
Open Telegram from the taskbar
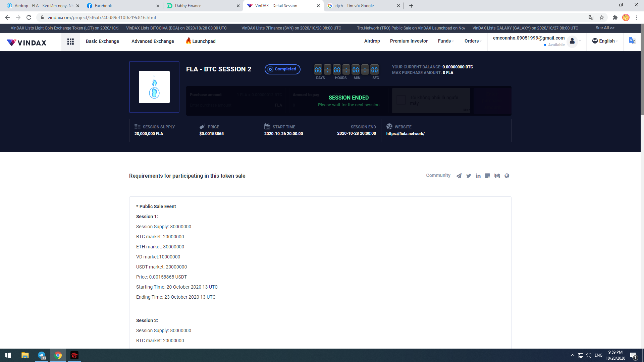click(x=42, y=355)
